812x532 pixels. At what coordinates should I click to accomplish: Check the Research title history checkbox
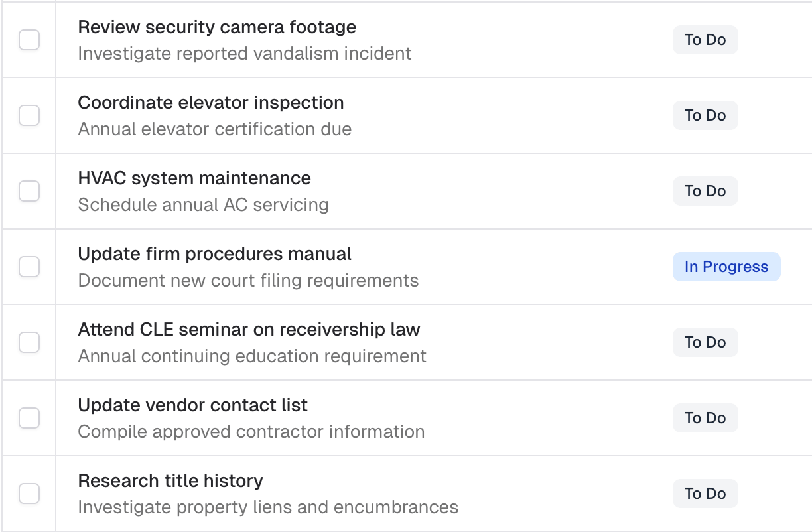point(29,494)
